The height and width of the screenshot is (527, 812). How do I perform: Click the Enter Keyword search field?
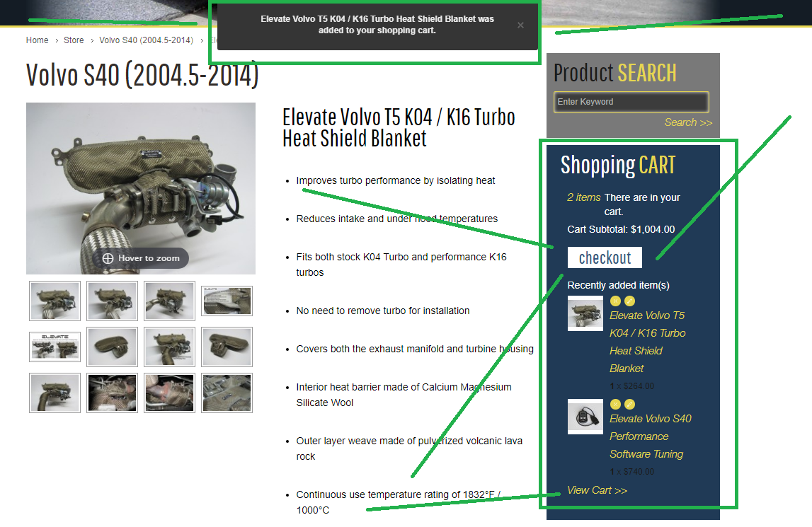point(631,102)
